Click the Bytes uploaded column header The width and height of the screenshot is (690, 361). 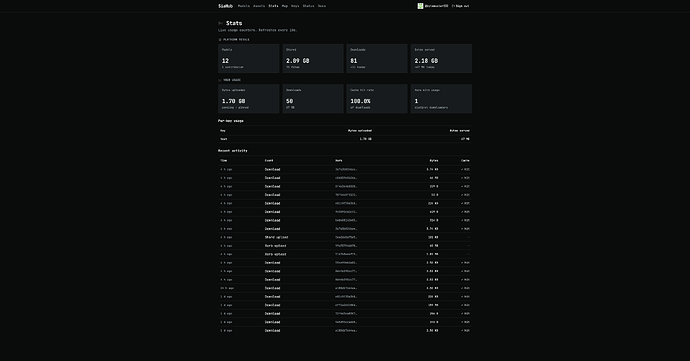360,131
